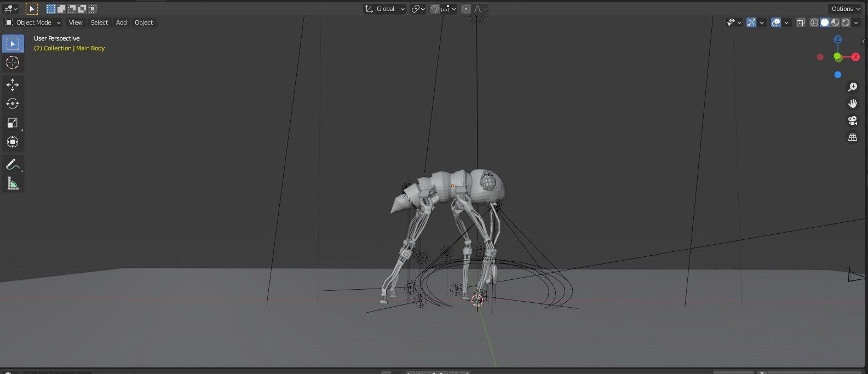Click the X axis on navigation gizmo

pyautogui.click(x=855, y=57)
